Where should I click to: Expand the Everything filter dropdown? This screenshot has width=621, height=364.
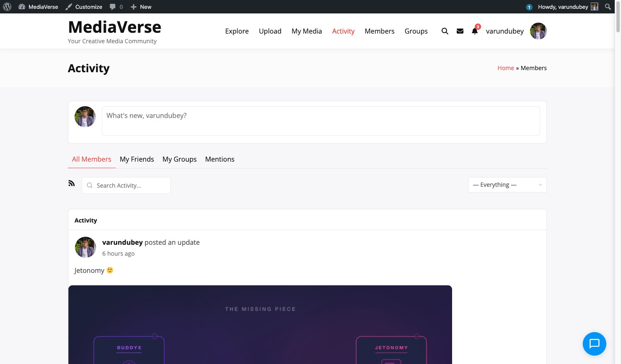pyautogui.click(x=507, y=185)
